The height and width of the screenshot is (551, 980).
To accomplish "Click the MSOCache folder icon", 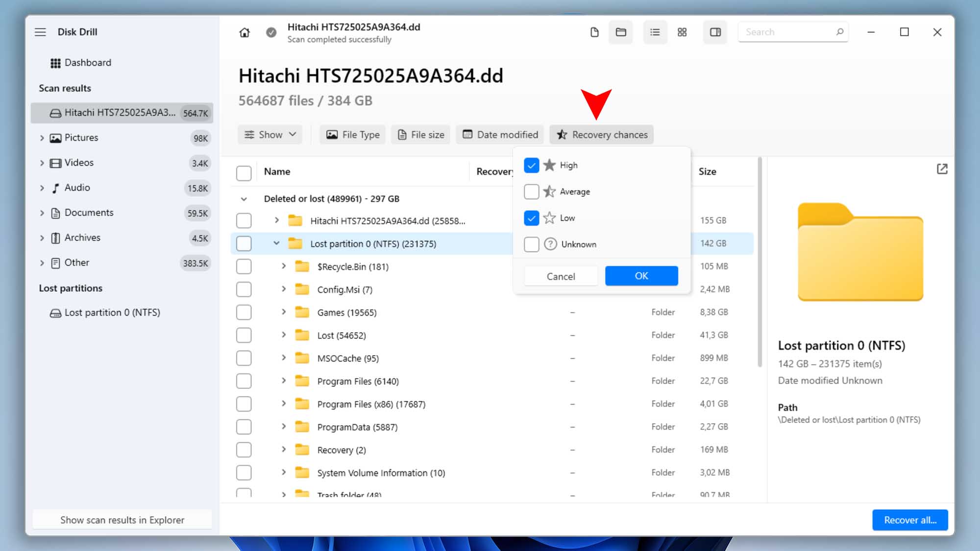I will tap(302, 358).
